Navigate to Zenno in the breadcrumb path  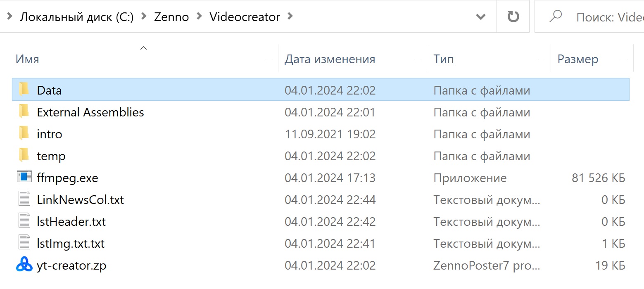(x=171, y=17)
